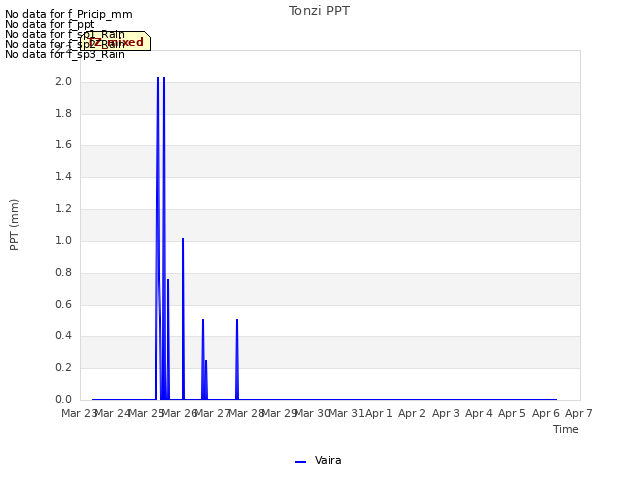Click the 1.4 y-axis tick label
640x480 pixels.
[x=64, y=177]
